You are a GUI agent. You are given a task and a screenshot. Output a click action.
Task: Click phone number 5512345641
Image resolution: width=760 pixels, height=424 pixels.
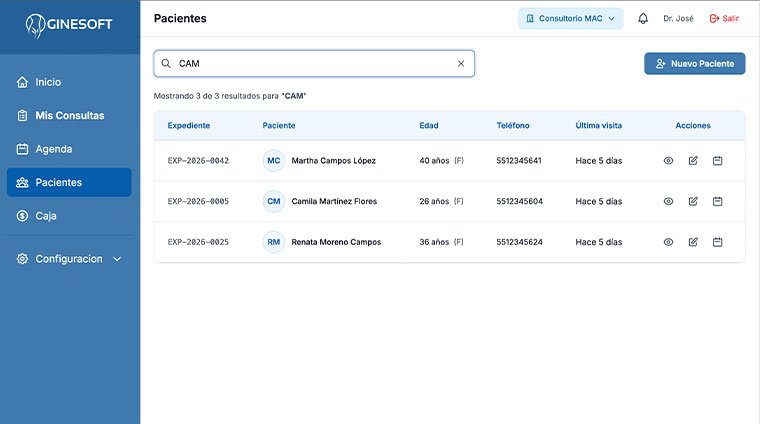519,161
